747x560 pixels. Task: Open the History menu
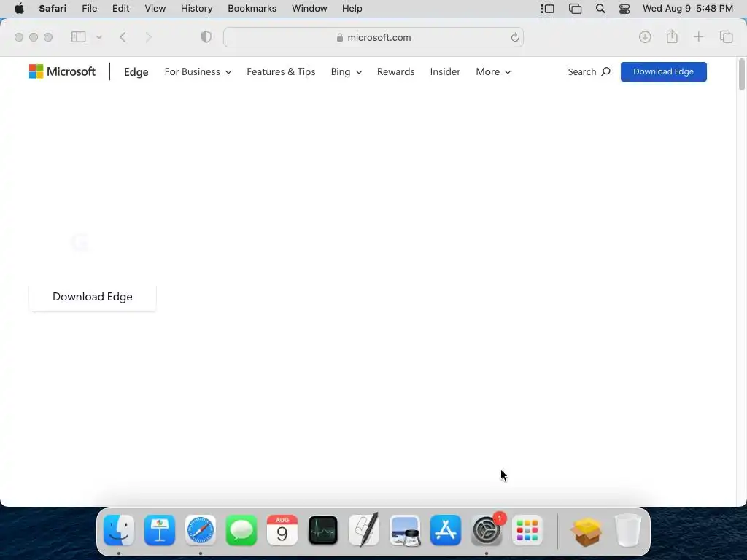click(196, 9)
